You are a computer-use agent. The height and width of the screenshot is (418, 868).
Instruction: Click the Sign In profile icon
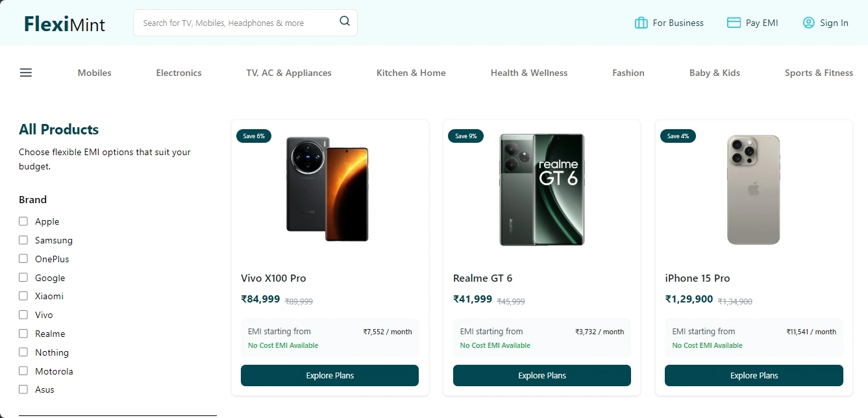pyautogui.click(x=808, y=22)
